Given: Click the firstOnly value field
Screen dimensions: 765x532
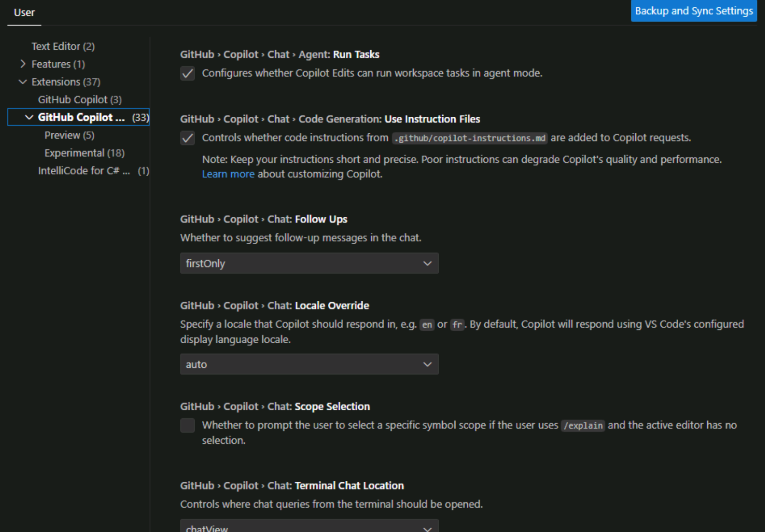Looking at the screenshot, I should point(309,263).
